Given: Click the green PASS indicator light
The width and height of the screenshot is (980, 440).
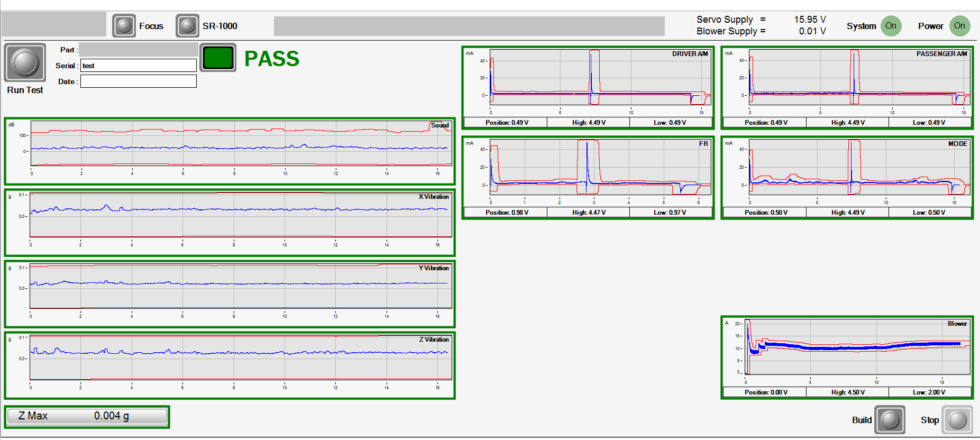Looking at the screenshot, I should (218, 58).
